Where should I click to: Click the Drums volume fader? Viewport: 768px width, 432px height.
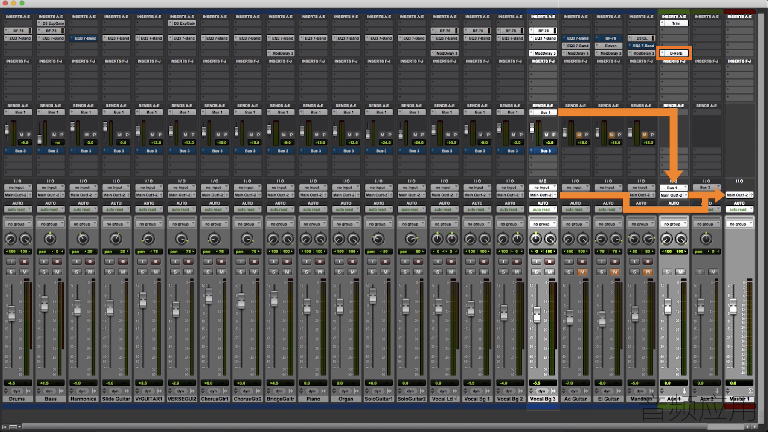click(11, 313)
